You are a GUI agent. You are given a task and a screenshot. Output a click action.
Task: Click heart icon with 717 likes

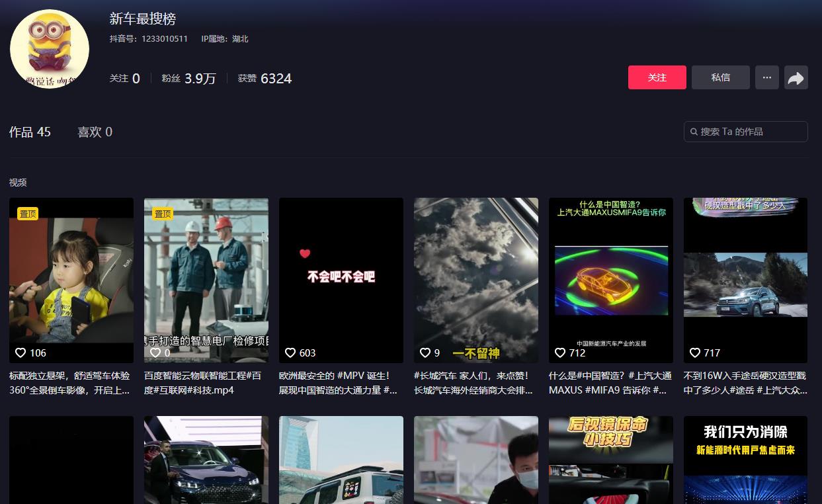(695, 353)
